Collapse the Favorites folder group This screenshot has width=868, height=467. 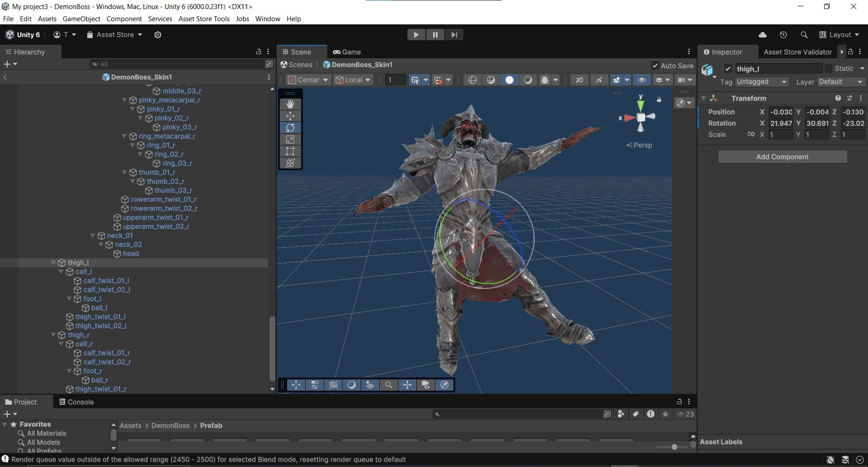5,425
